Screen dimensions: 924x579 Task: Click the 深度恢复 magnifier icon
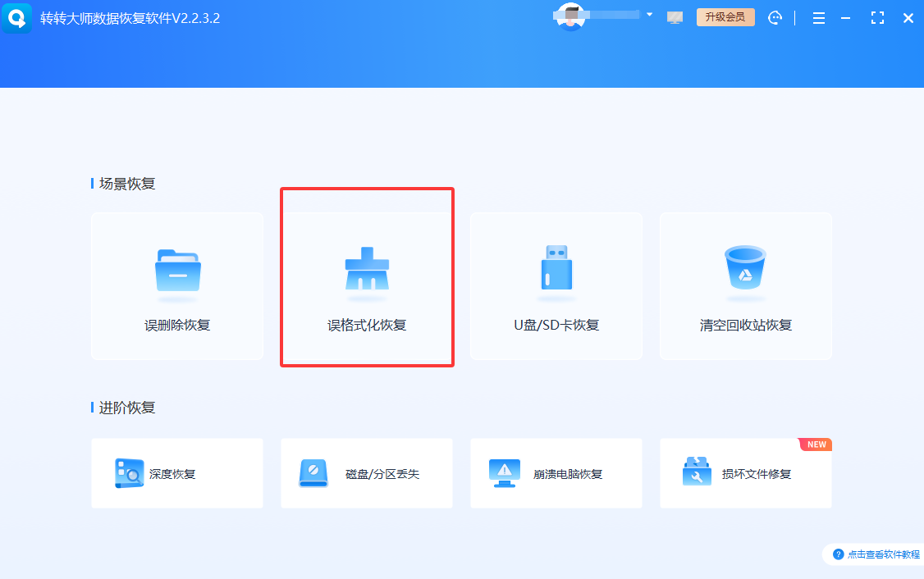[129, 473]
